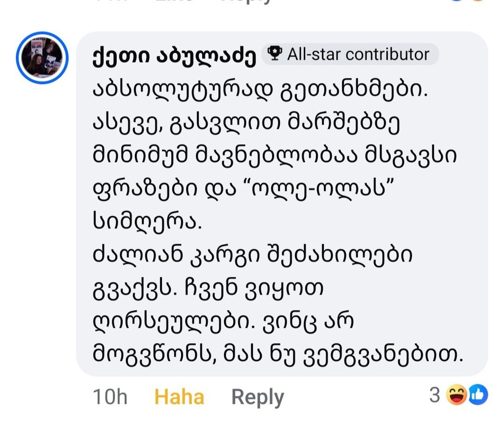
Task: Click the blue thumbs-up Like reaction icon
Action: [478, 394]
